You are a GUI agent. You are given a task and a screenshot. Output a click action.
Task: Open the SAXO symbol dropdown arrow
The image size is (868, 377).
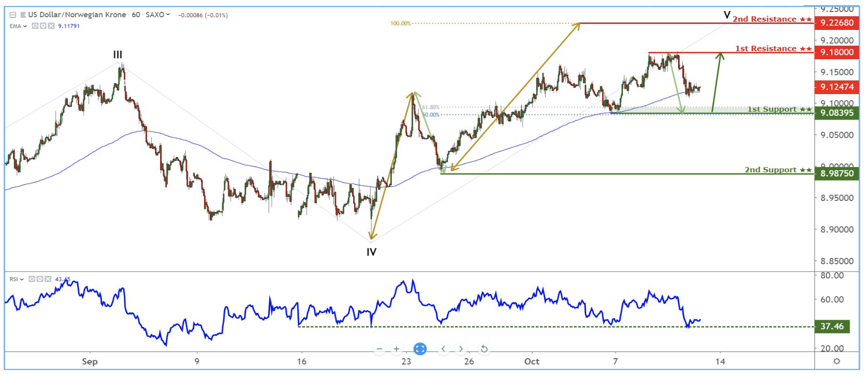168,15
